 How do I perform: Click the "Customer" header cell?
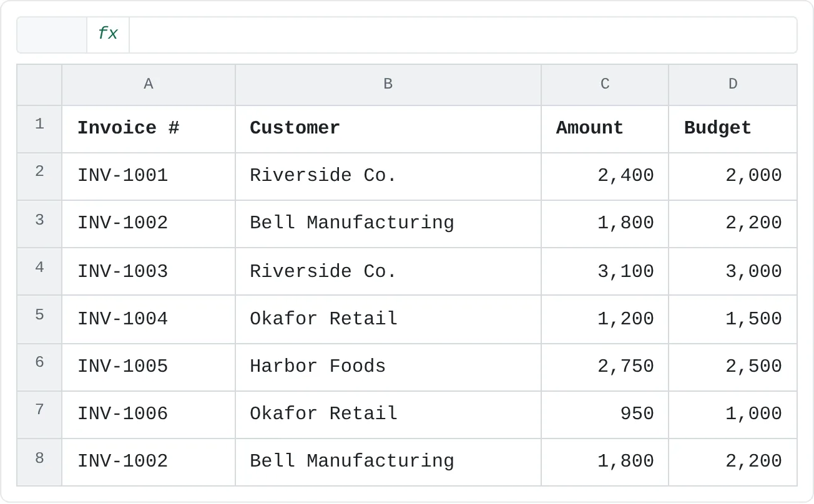388,129
